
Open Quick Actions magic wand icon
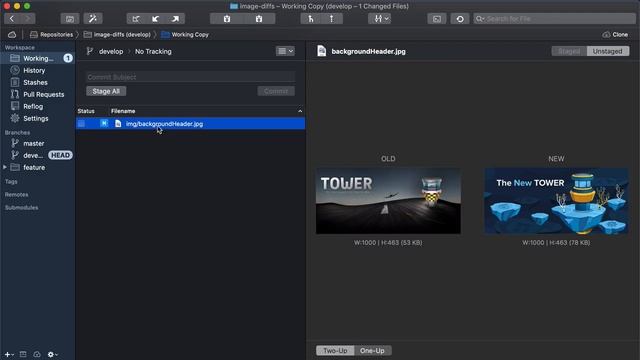(x=93, y=19)
